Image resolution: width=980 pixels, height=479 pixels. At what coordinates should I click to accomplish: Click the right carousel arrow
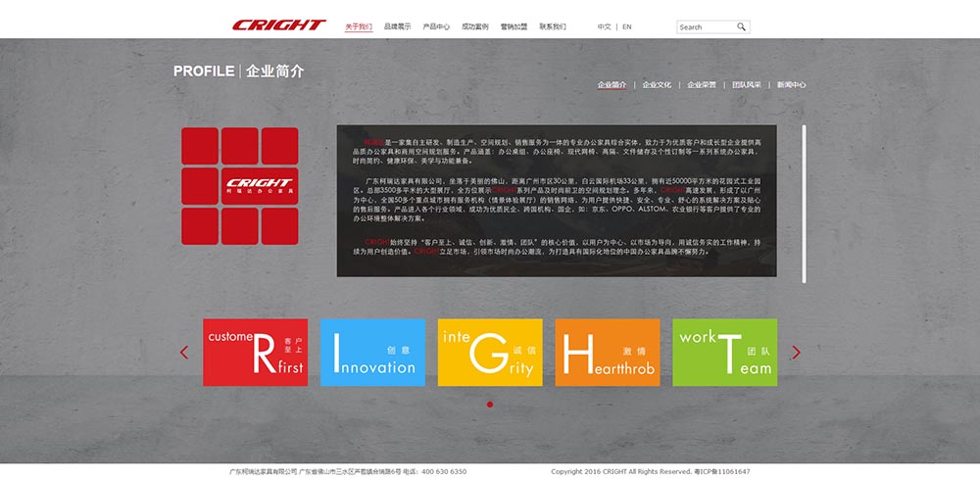pyautogui.click(x=796, y=353)
